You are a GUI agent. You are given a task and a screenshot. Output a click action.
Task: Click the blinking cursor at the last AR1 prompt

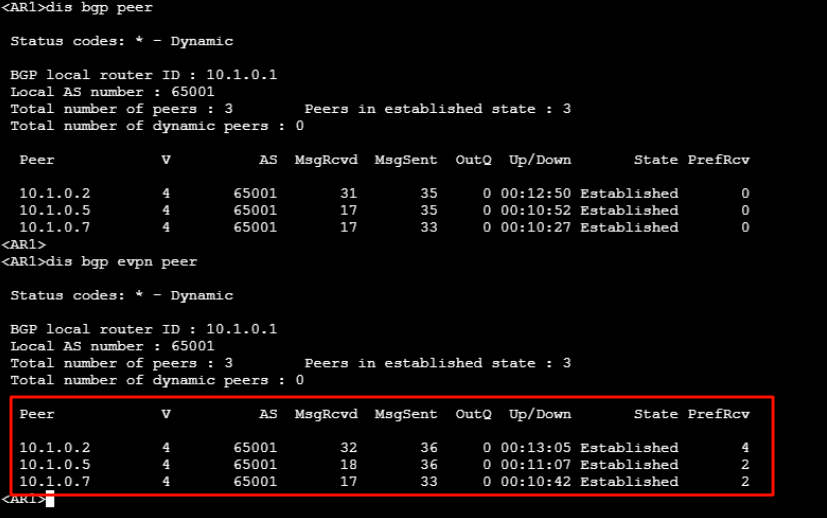(x=50, y=499)
